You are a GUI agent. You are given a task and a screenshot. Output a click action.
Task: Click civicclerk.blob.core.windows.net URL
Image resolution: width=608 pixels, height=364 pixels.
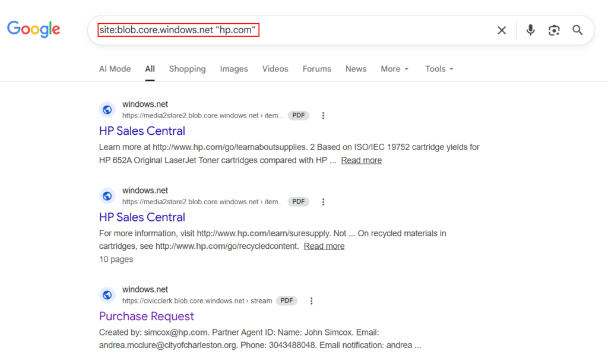click(x=197, y=301)
